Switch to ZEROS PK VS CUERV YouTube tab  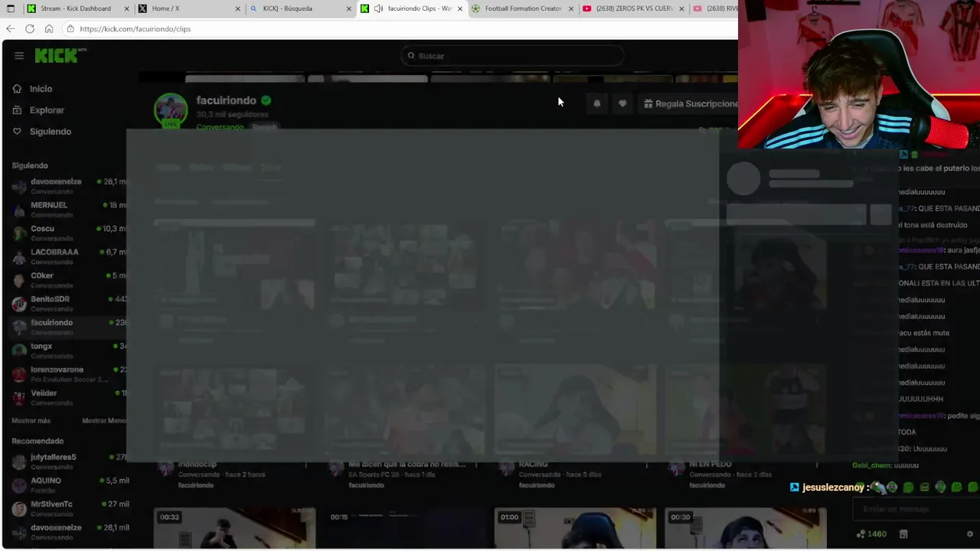coord(634,8)
